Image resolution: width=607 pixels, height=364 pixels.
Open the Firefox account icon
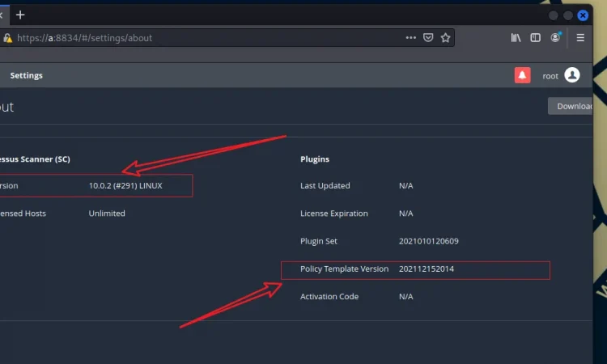(x=555, y=37)
